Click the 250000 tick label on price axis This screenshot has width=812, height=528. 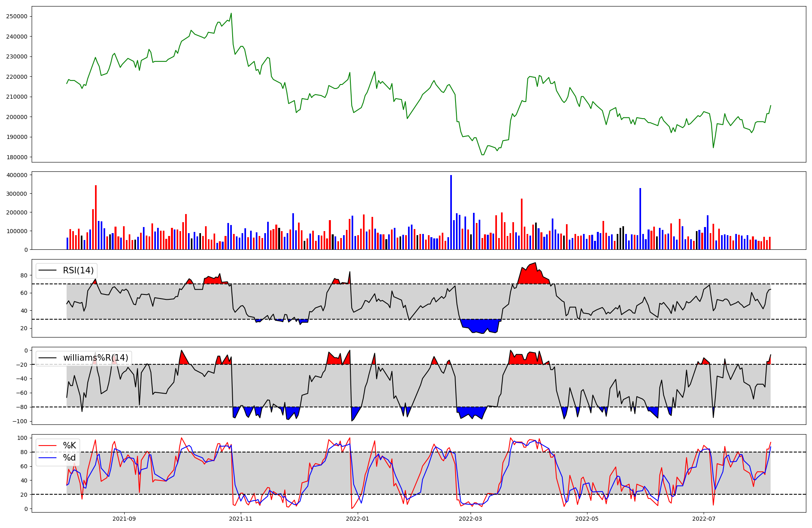pyautogui.click(x=17, y=16)
